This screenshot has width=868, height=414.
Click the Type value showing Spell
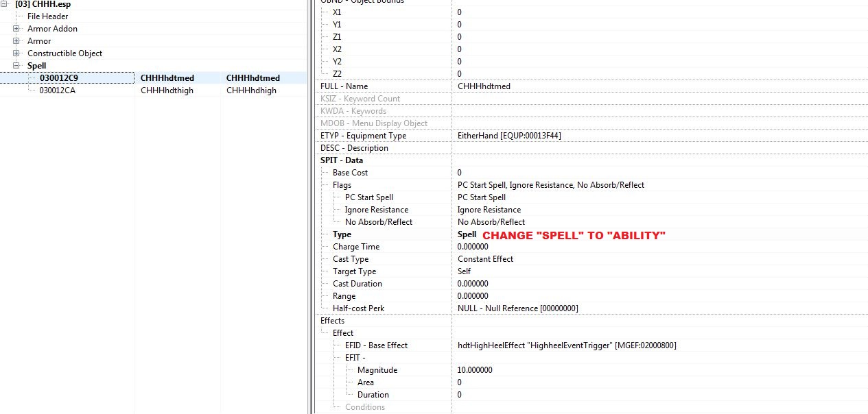click(x=467, y=234)
